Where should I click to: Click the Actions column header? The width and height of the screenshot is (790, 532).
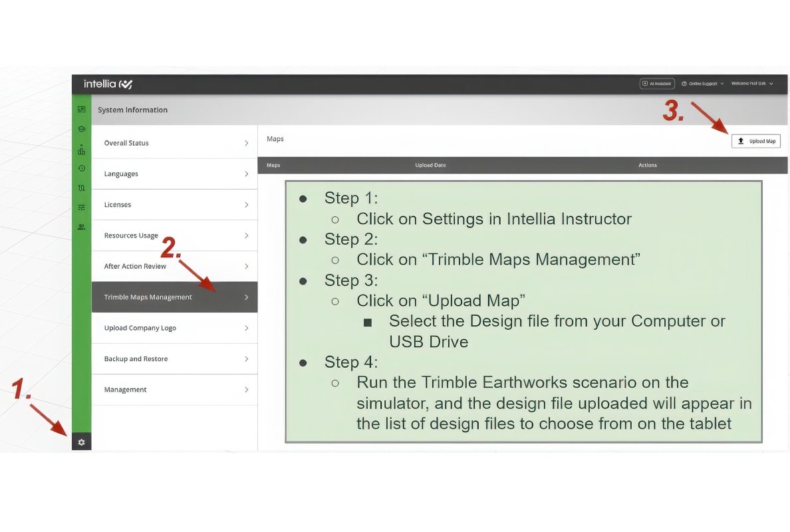[648, 165]
